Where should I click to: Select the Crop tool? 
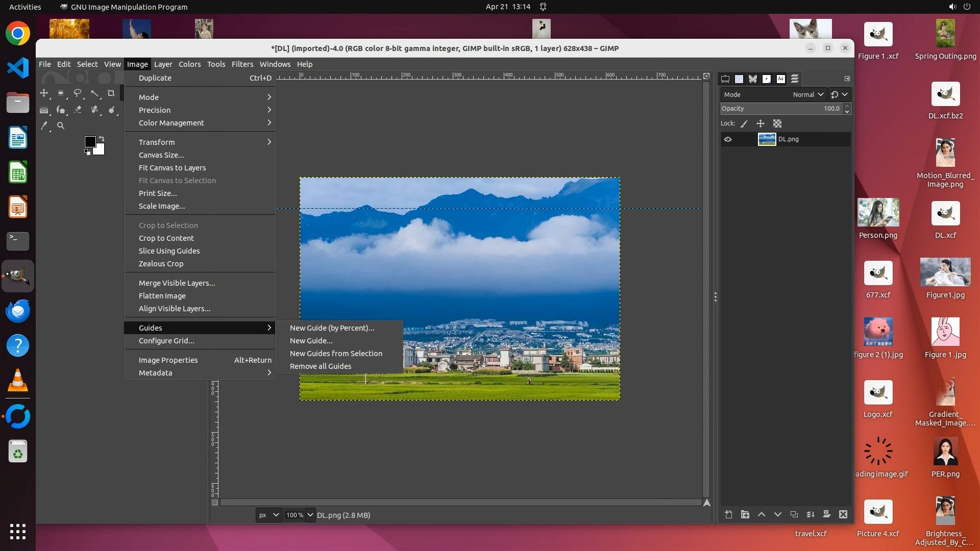[x=111, y=93]
